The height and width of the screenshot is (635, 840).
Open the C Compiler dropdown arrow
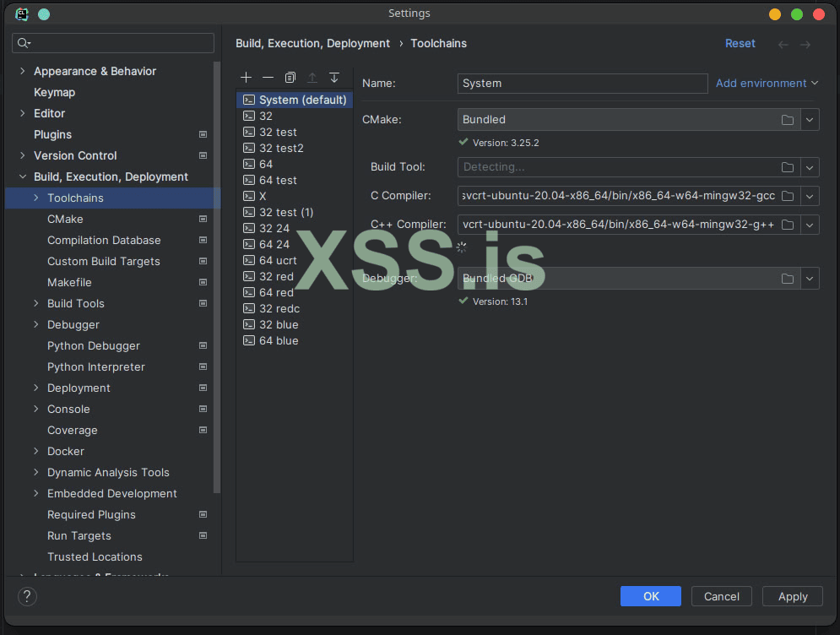click(x=810, y=196)
